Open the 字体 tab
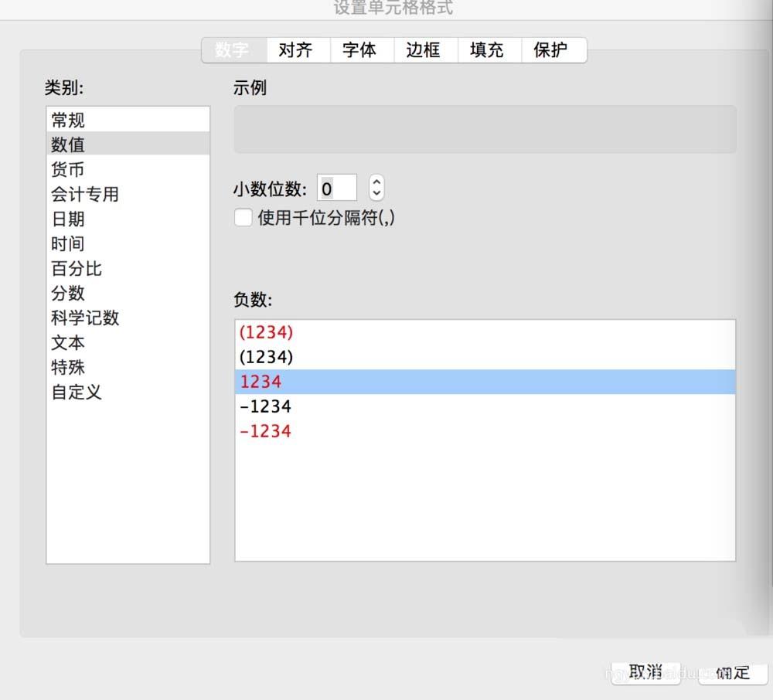This screenshot has height=700, width=773. point(361,49)
